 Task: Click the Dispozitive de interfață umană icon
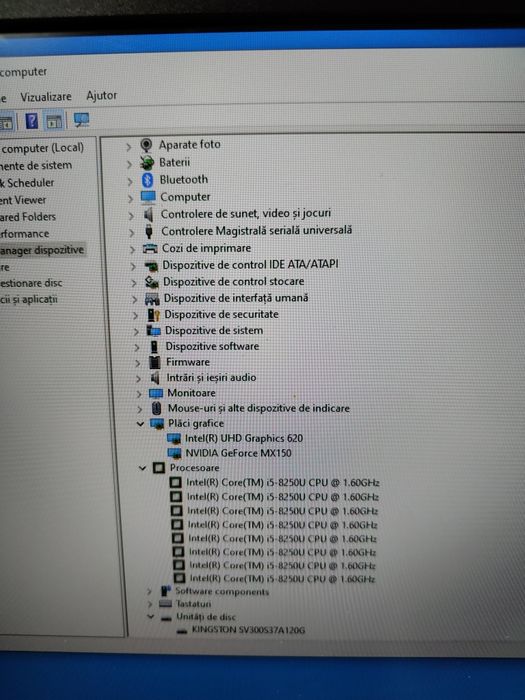tap(152, 299)
